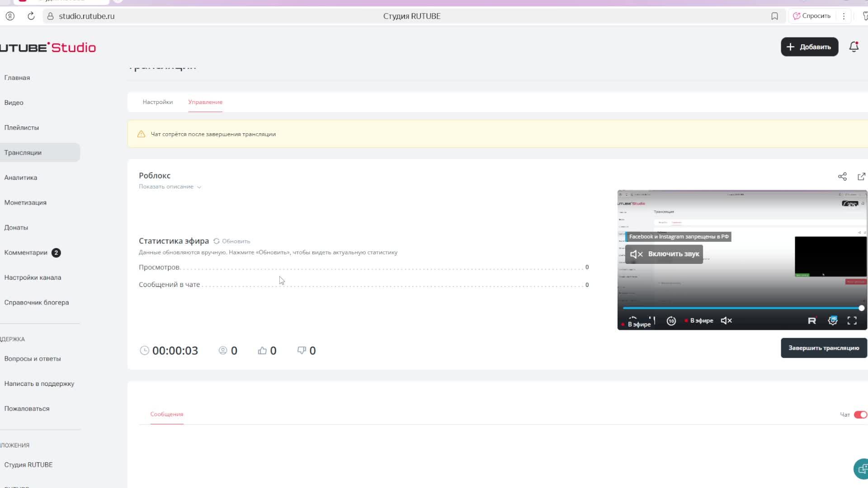Open player HD quality settings gear
868x488 pixels.
click(x=832, y=320)
